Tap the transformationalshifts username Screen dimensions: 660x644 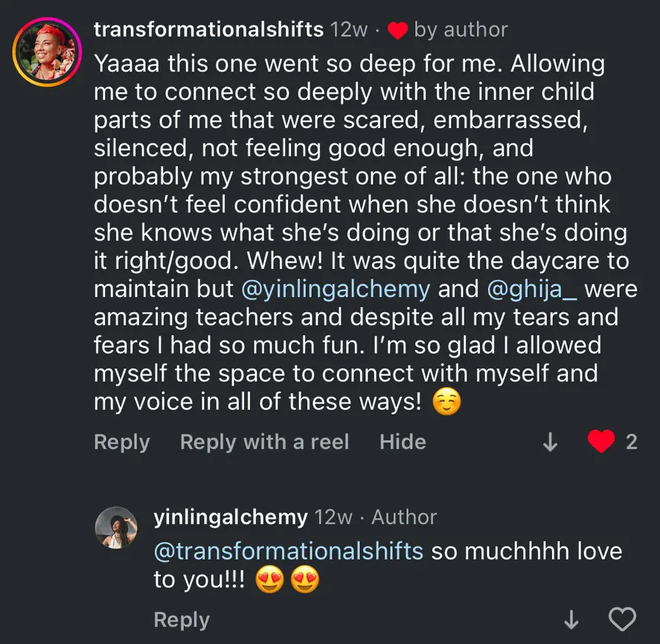pos(209,30)
